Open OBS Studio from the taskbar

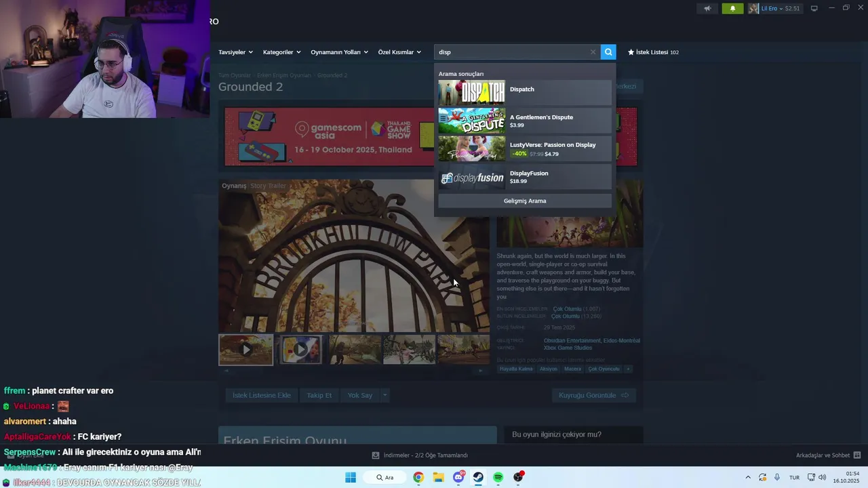[x=519, y=478]
